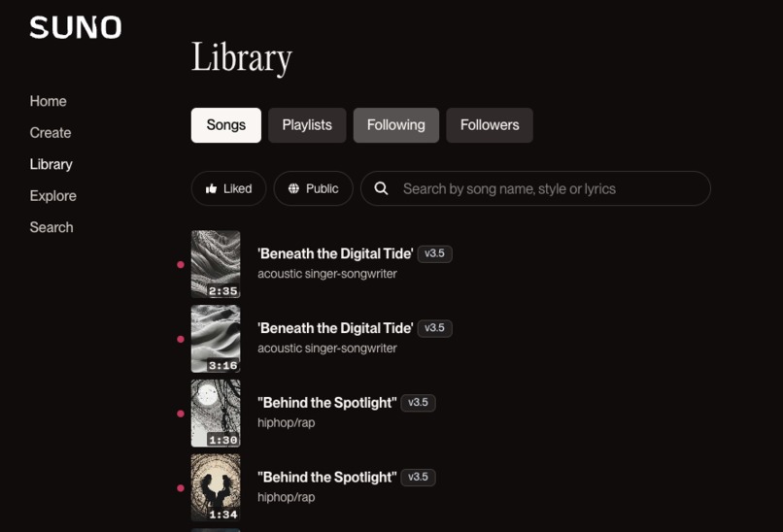Screen dimensions: 783x532
Task: Click the magnifying glass search icon
Action: point(381,188)
